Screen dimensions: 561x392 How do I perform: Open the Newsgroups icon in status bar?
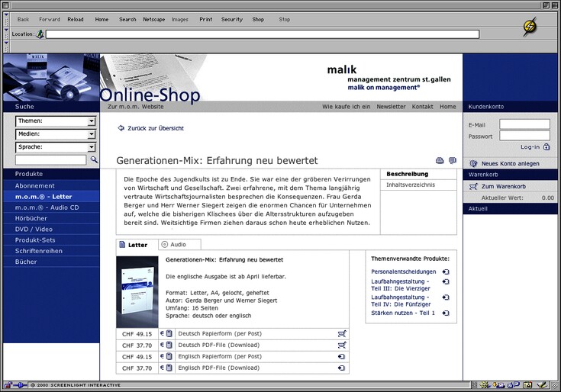pyautogui.click(x=514, y=385)
